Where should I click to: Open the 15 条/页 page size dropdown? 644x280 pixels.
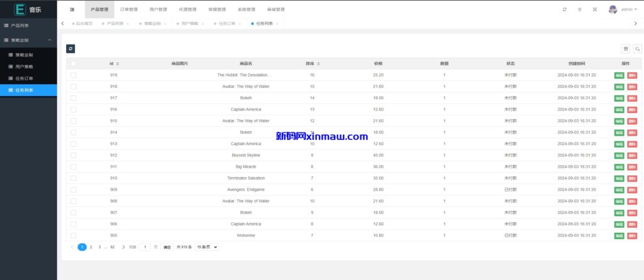pos(207,247)
